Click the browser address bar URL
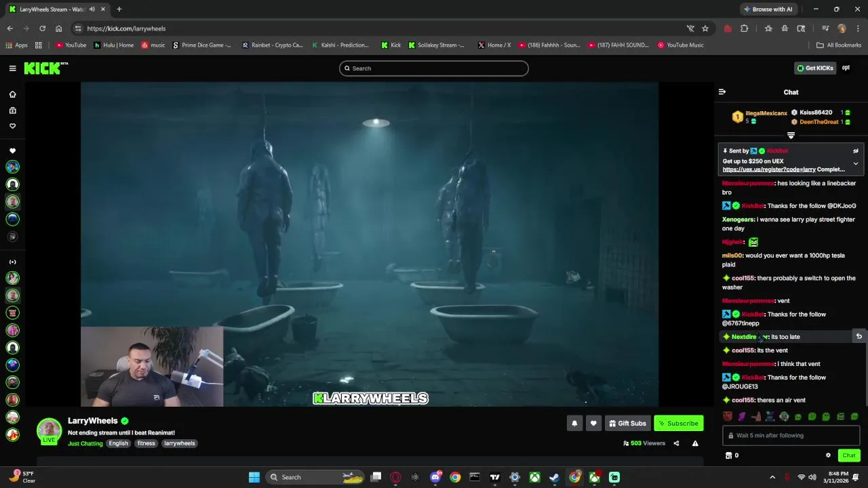The image size is (868, 488). [126, 28]
